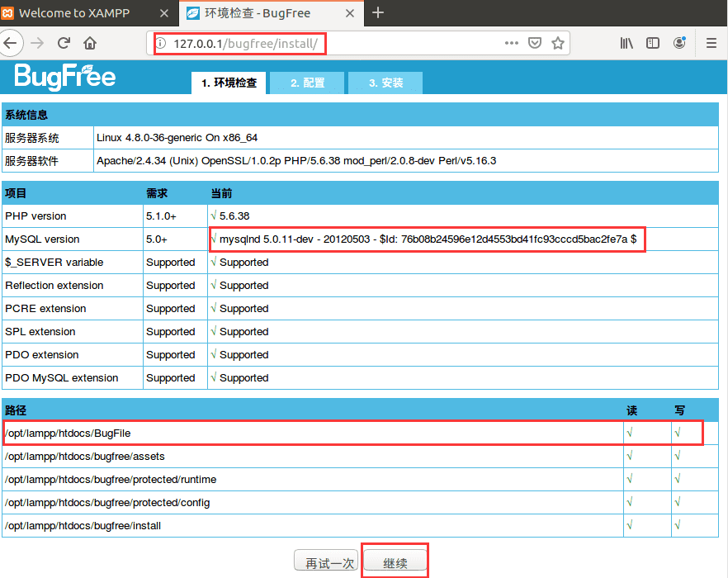
Task: Click the PHP version row label
Action: [x=35, y=216]
